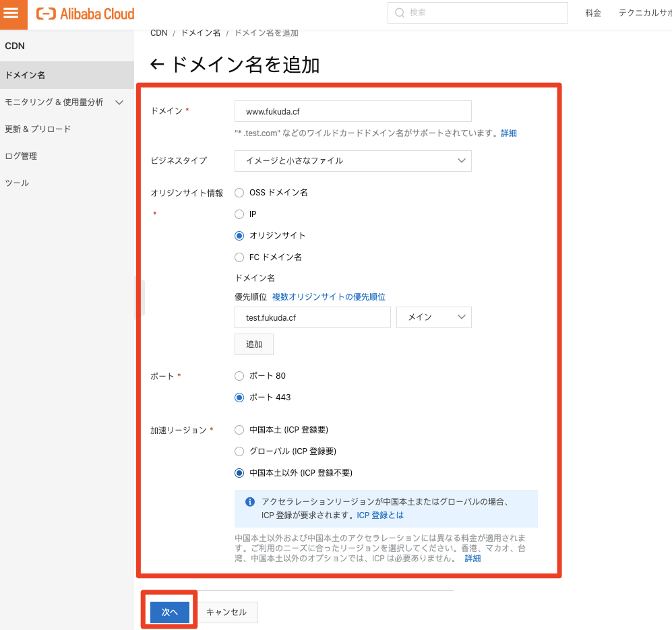Click the back arrow beside ドメイン名を追加

(157, 65)
